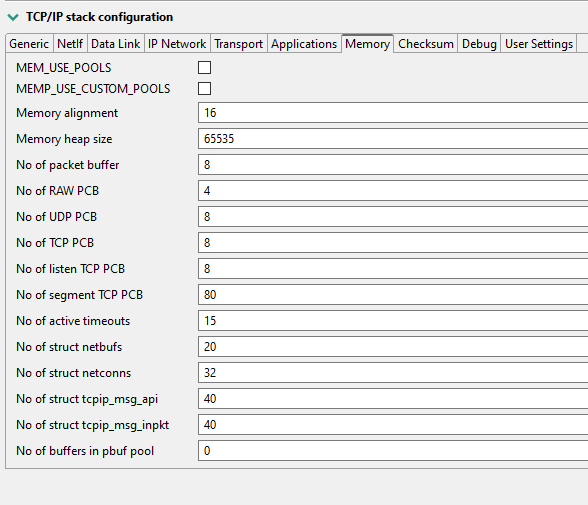
Task: Toggle the MEMP_USE_CUSTOM_POOLS checkbox
Action: click(204, 89)
